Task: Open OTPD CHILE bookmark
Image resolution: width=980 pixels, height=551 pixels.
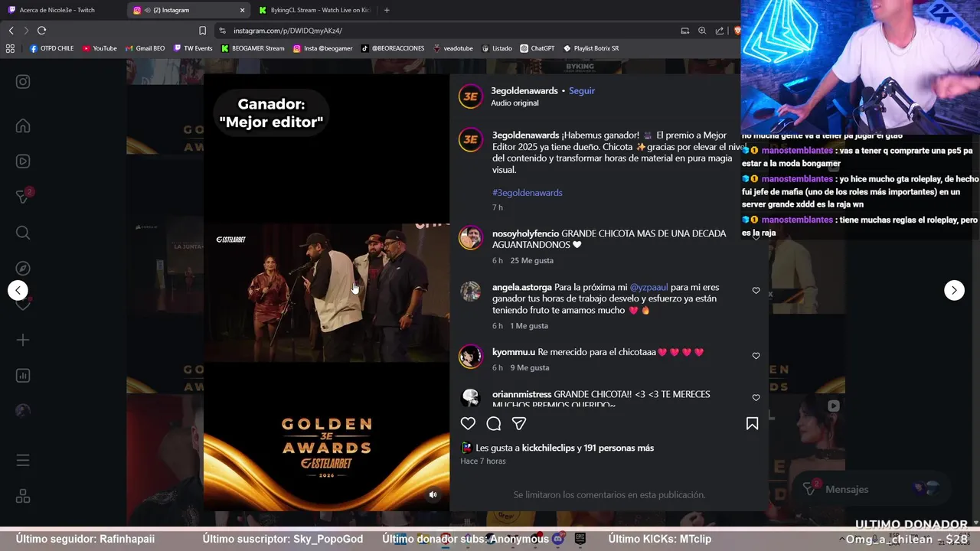Action: pyautogui.click(x=52, y=48)
